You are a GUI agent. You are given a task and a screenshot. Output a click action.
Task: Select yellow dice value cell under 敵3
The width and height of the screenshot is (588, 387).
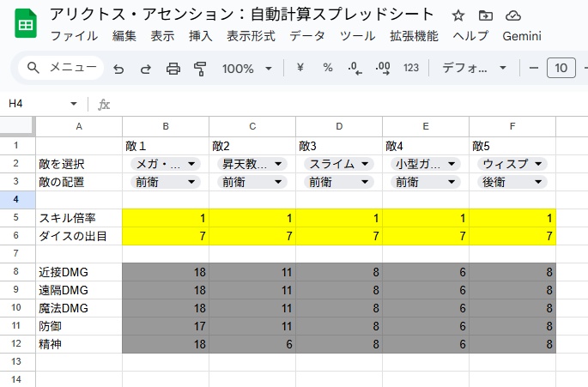(339, 236)
